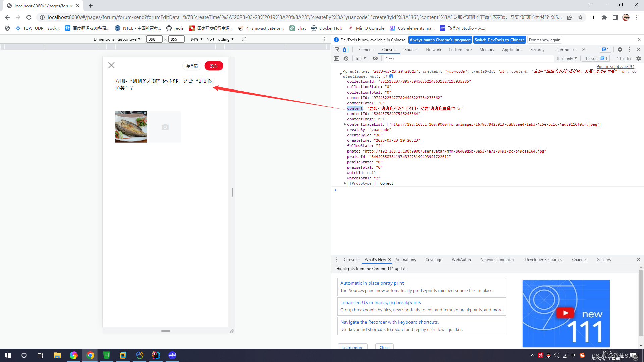Open the device toolbar three-dot options menu

click(324, 39)
